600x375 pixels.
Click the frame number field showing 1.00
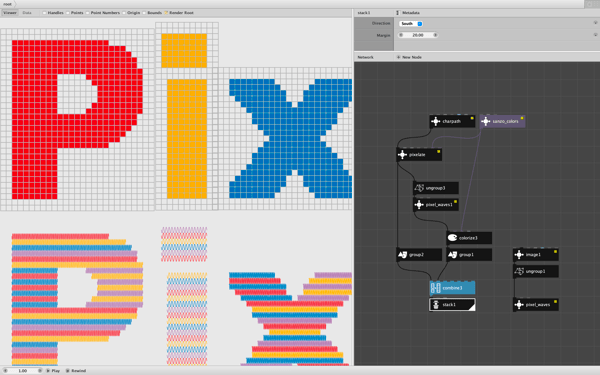(x=23, y=371)
